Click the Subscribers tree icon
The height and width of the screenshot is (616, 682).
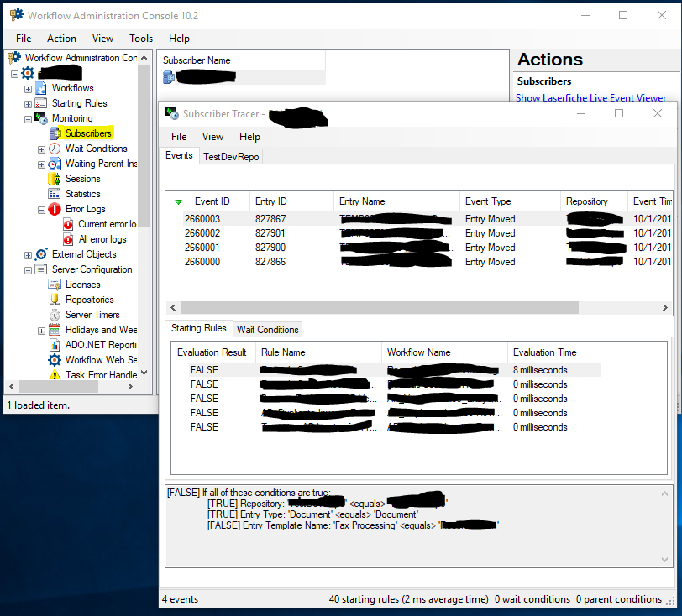pyautogui.click(x=55, y=133)
